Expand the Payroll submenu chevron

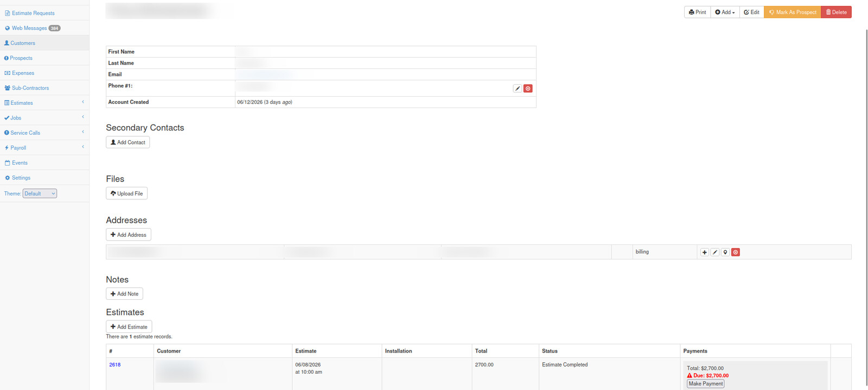pyautogui.click(x=83, y=147)
